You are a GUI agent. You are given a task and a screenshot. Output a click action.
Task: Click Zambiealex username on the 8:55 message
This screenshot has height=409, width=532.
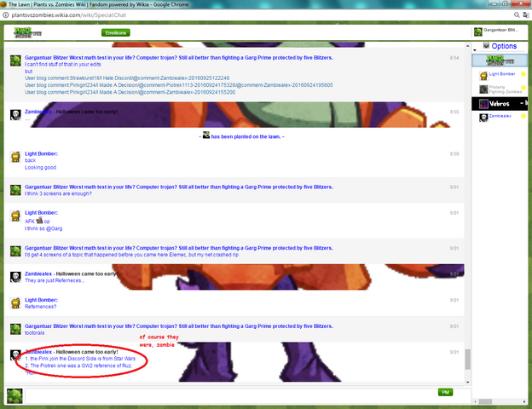(x=38, y=112)
